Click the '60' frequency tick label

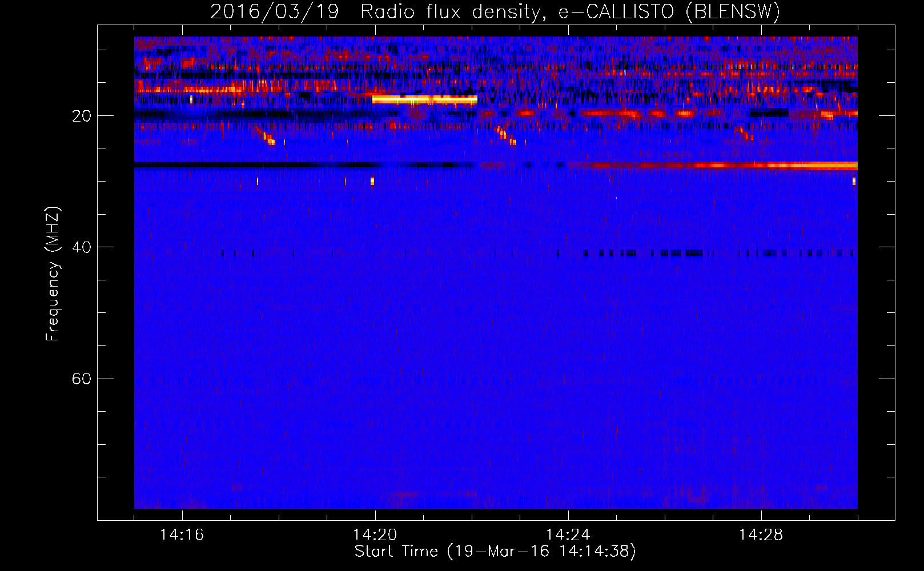coord(82,379)
